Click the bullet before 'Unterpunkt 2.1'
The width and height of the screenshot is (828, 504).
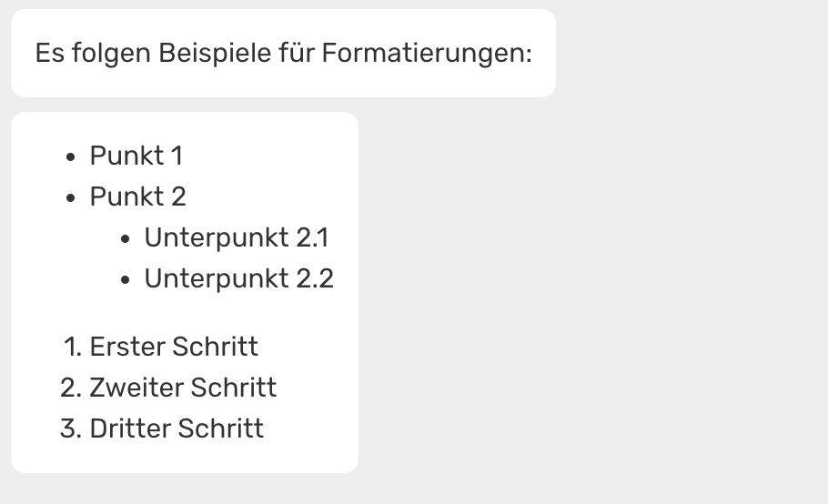coord(126,238)
